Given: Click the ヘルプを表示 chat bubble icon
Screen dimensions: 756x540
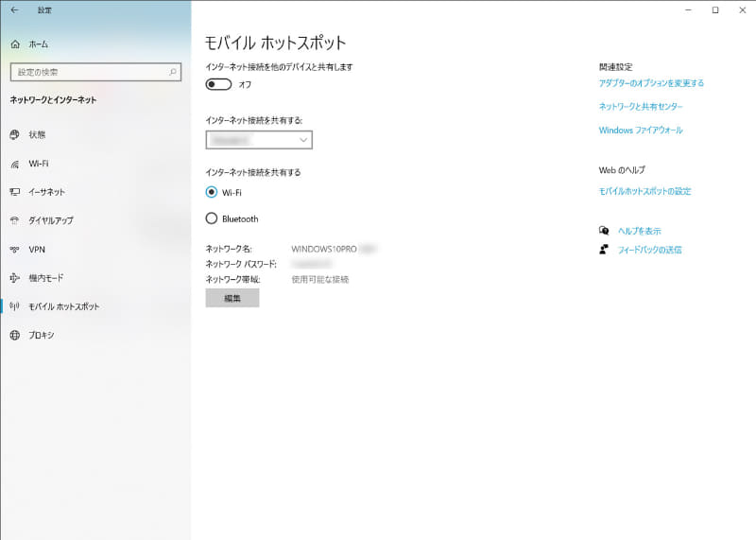Looking at the screenshot, I should pos(604,231).
